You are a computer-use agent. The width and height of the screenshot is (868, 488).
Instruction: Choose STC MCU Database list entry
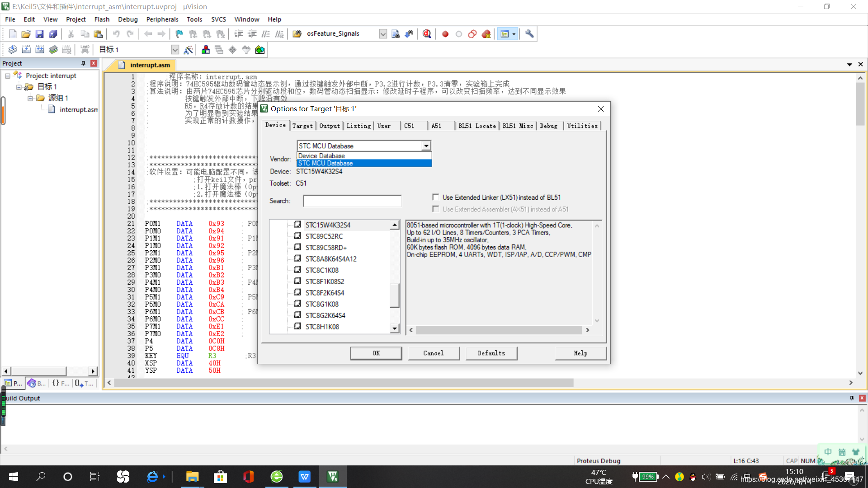pos(364,163)
